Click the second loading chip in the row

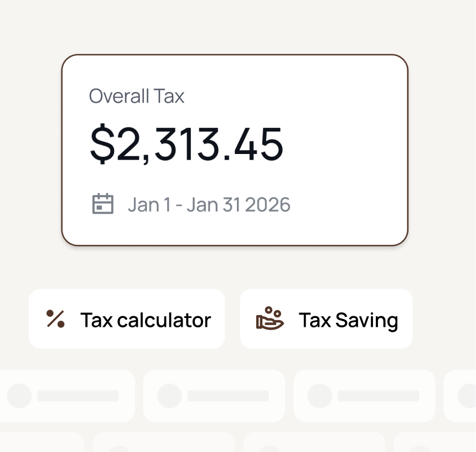click(214, 395)
